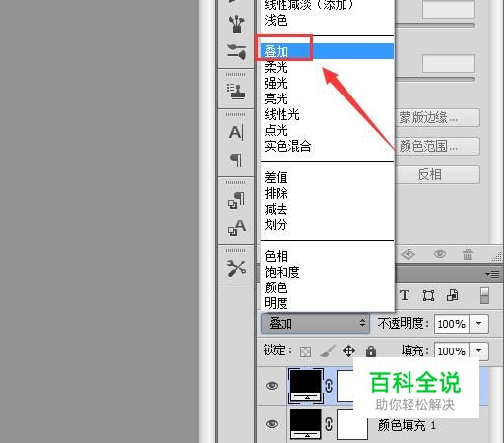This screenshot has height=443, width=504.
Task: Open the 不透明度 slider dropdown arrow
Action: click(x=479, y=324)
